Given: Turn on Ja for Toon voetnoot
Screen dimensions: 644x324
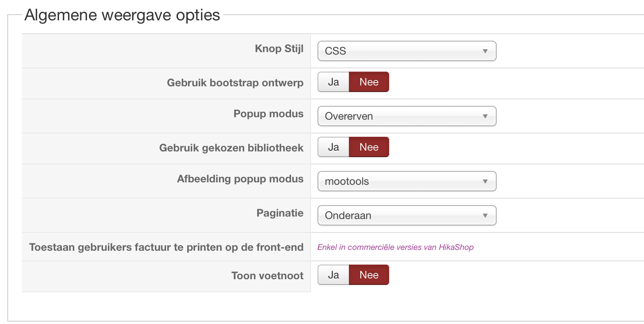Looking at the screenshot, I should [x=333, y=275].
